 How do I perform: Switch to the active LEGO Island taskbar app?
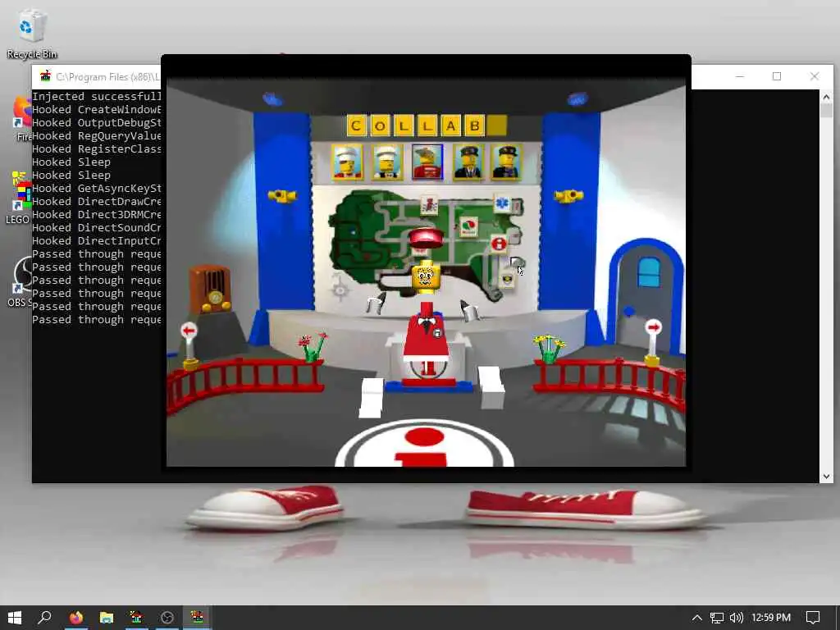coord(198,618)
